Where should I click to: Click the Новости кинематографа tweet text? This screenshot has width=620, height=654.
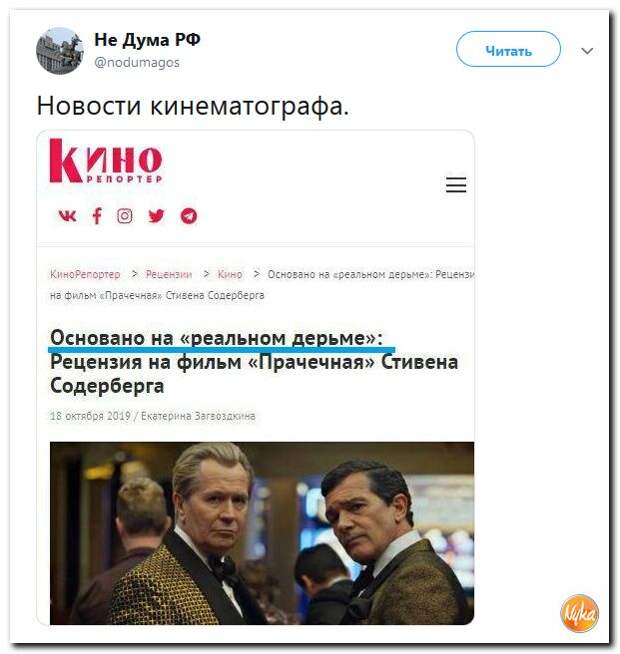coord(192,106)
